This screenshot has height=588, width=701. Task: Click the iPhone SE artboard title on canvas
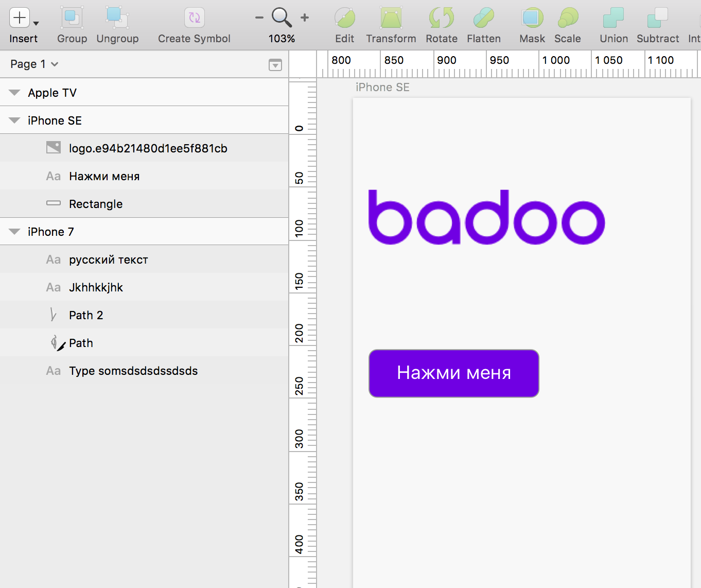point(382,88)
